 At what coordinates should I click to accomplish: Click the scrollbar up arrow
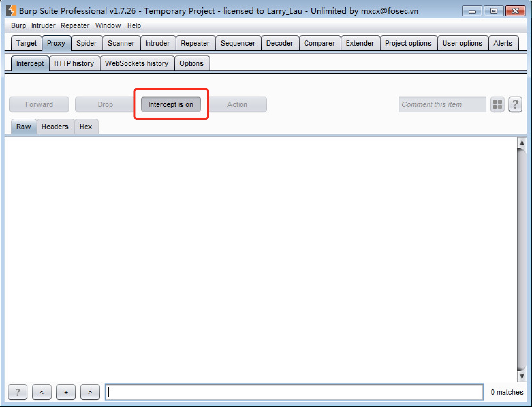click(522, 143)
